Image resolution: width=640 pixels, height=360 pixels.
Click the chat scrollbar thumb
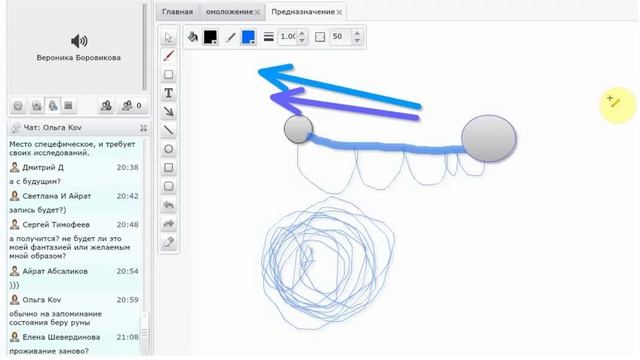[x=144, y=333]
